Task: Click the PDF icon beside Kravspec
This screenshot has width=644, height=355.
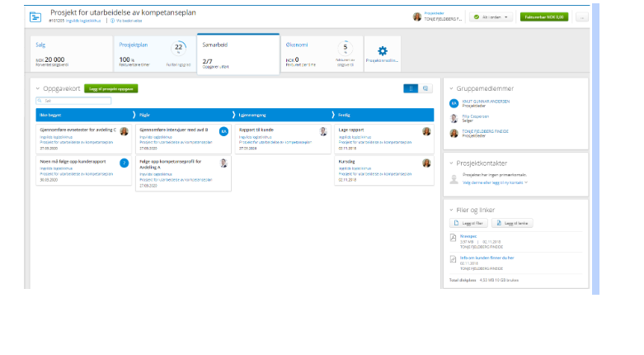Action: (x=453, y=238)
